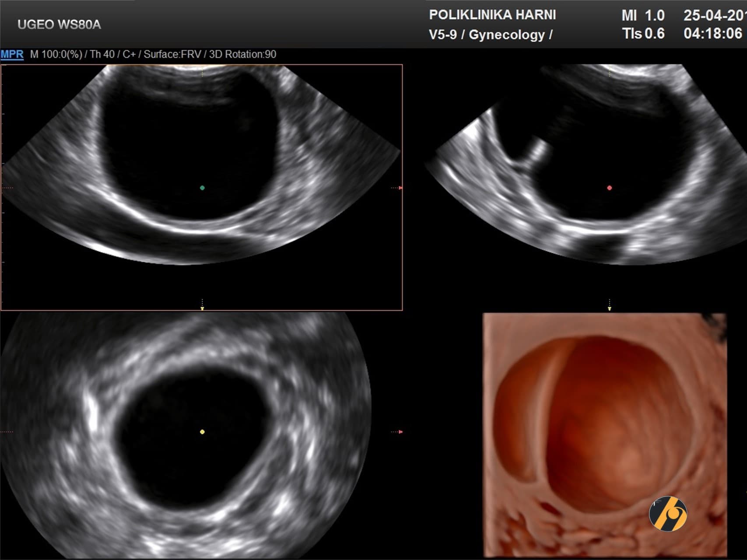Image resolution: width=747 pixels, height=560 pixels.
Task: Click the TIs 0.6 indicator
Action: 643,34
